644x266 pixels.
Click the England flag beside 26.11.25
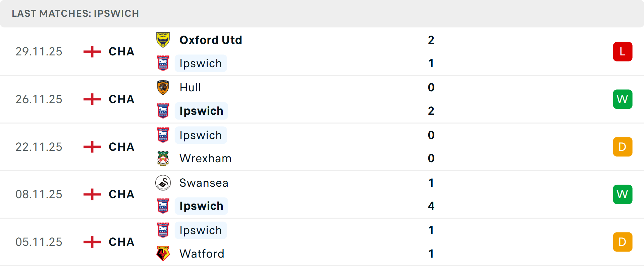91,99
